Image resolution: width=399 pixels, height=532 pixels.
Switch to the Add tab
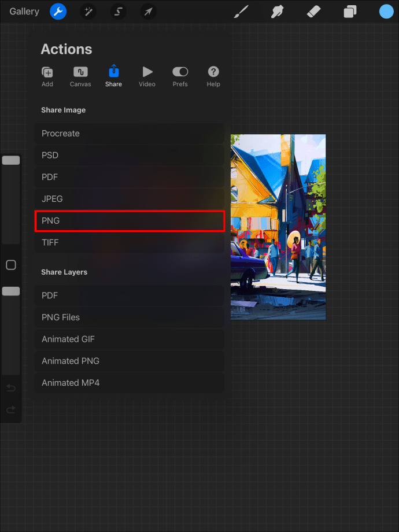point(47,77)
